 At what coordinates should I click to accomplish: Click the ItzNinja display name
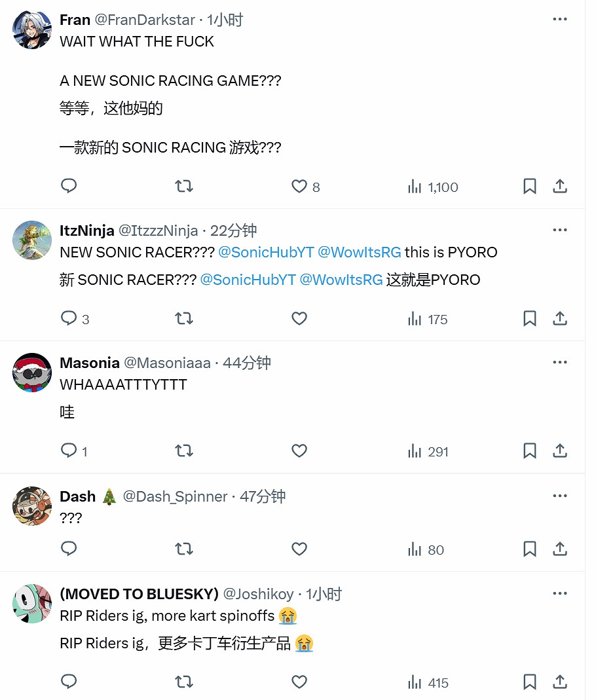(x=86, y=230)
